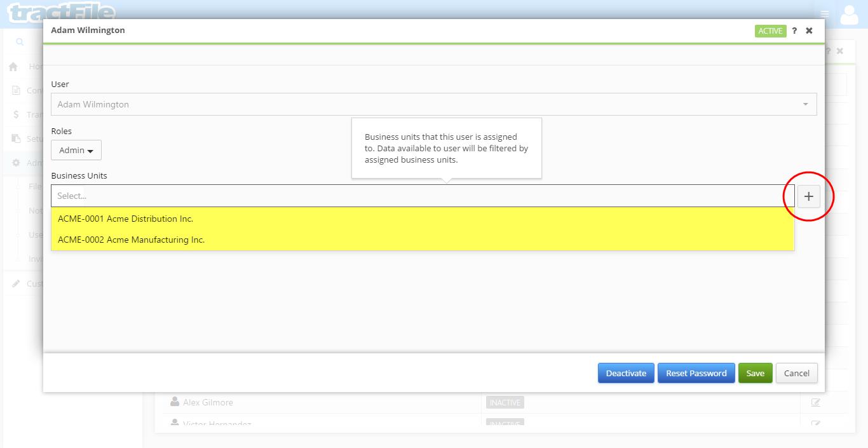The width and height of the screenshot is (868, 448).
Task: Click the green ACTIVE status badge
Action: [771, 31]
